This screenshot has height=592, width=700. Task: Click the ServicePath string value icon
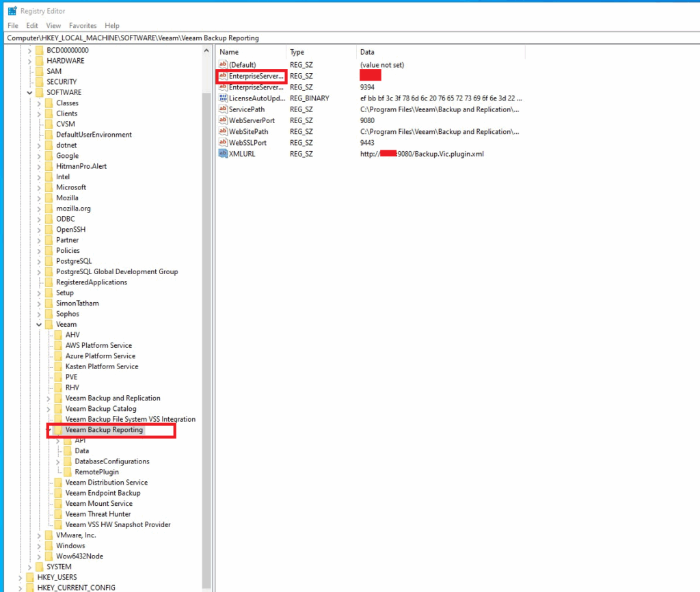pos(224,109)
